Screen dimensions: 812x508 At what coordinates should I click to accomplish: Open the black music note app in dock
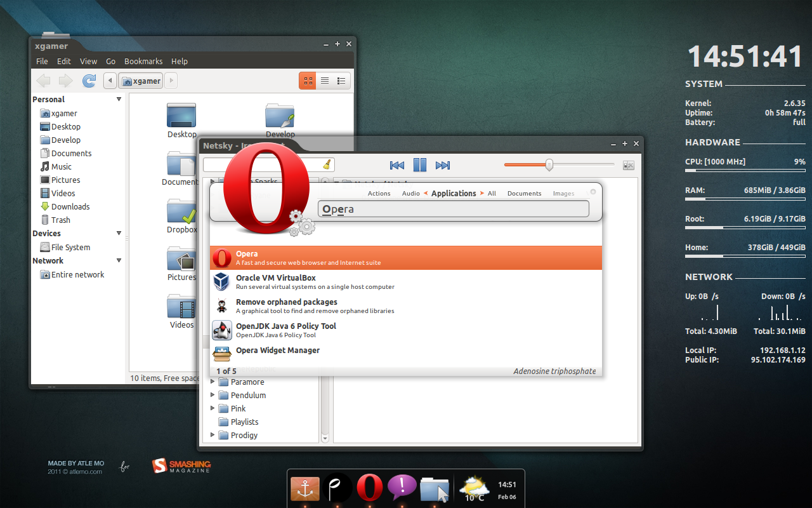pos(337,488)
